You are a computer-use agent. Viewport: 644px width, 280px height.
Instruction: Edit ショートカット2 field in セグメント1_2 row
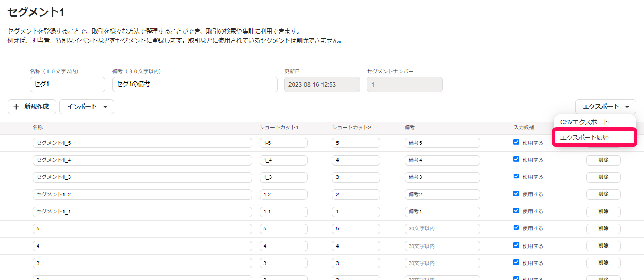click(356, 194)
